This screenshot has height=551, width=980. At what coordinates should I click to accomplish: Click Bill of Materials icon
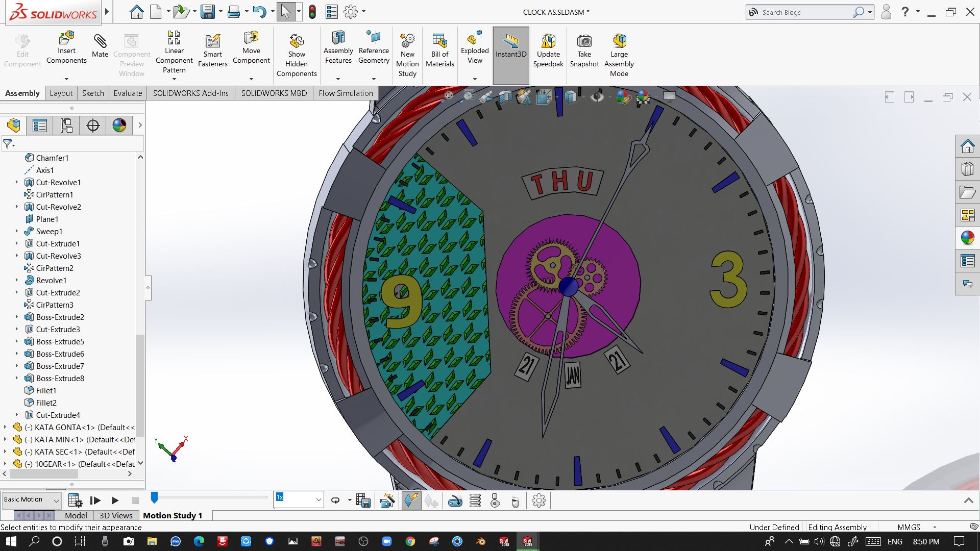point(439,41)
